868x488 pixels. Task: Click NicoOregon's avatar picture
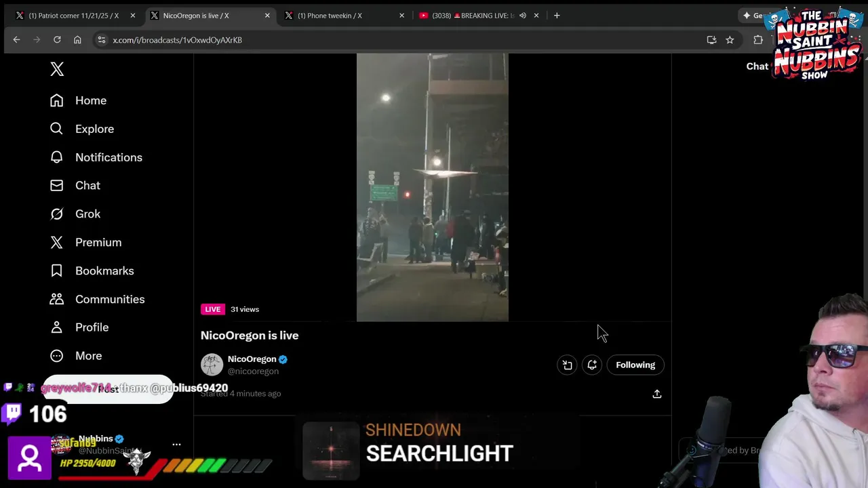pyautogui.click(x=212, y=365)
